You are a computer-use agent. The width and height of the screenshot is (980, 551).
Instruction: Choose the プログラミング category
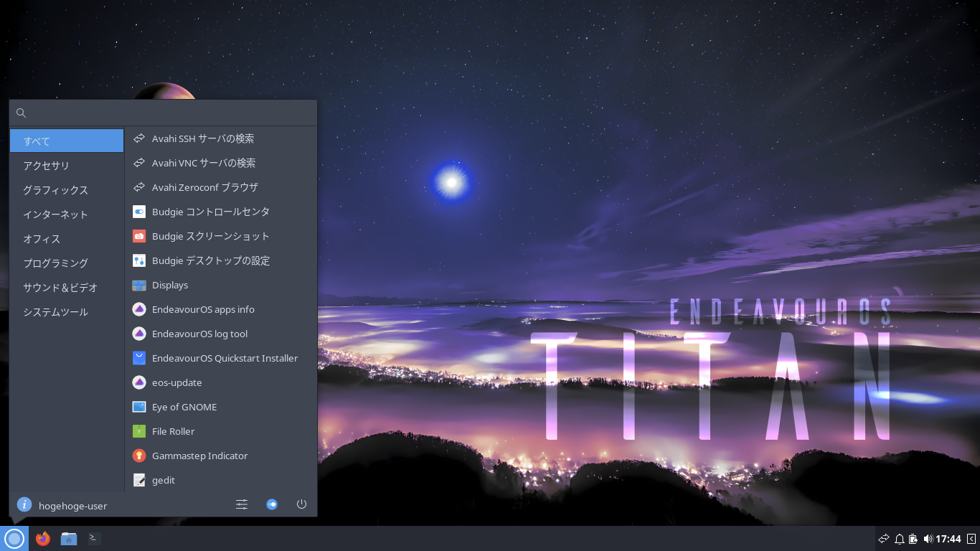(x=67, y=263)
